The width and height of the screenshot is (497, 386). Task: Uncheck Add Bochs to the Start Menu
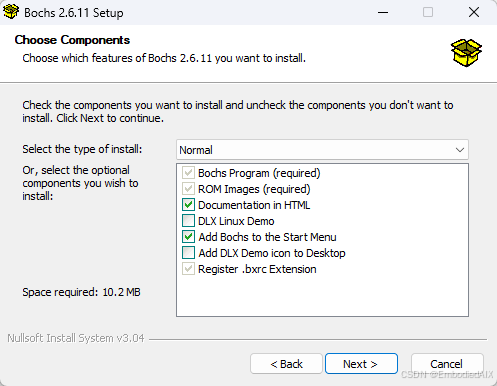[x=188, y=237]
